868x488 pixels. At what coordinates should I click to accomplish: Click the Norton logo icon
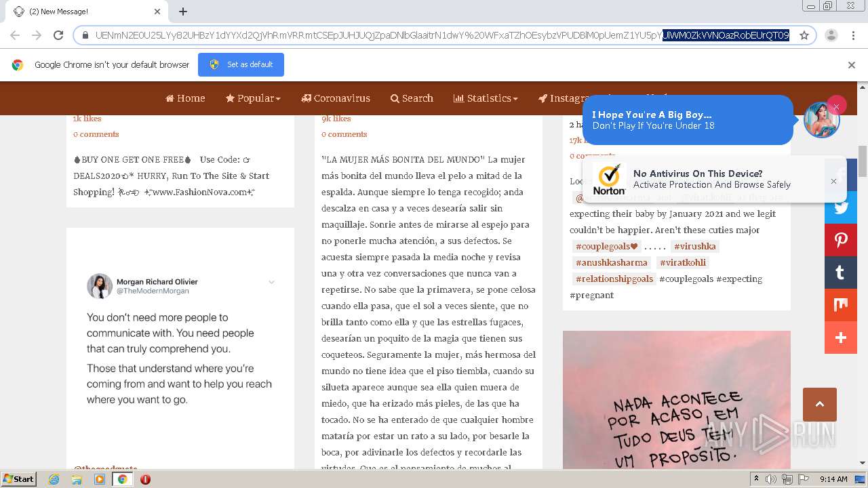point(609,180)
